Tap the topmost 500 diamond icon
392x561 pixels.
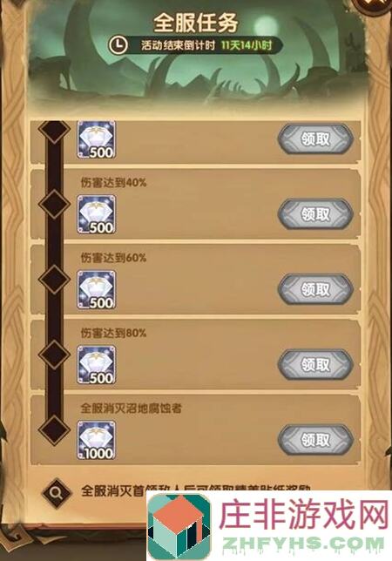pyautogui.click(x=96, y=139)
